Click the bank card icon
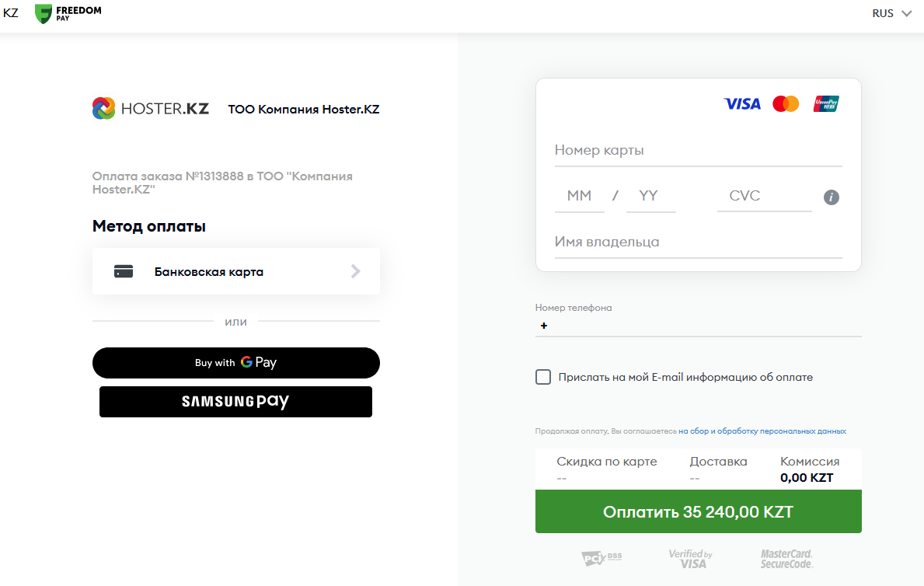Screen dimensions: 924x586 (124, 272)
